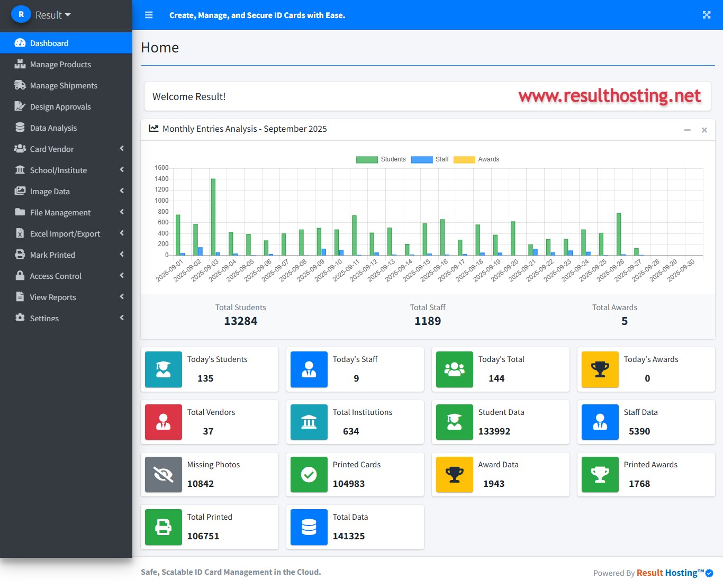This screenshot has height=588, width=723.
Task: Expand the Excel Import/Export submenu
Action: tap(66, 233)
